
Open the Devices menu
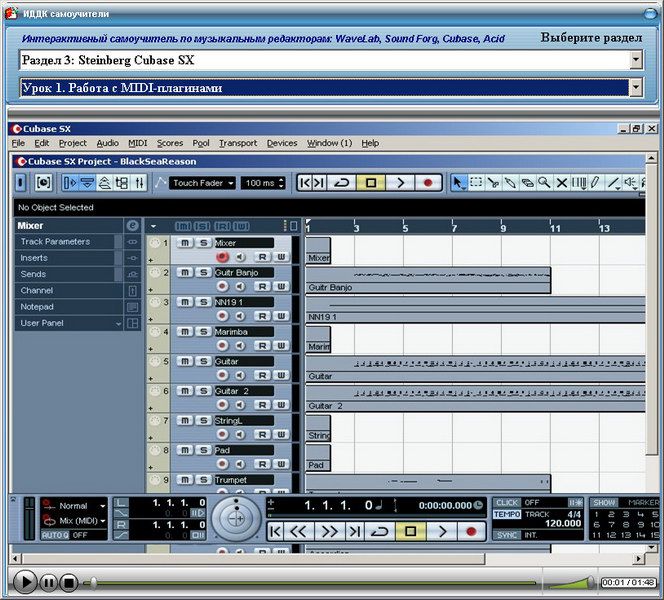(281, 143)
